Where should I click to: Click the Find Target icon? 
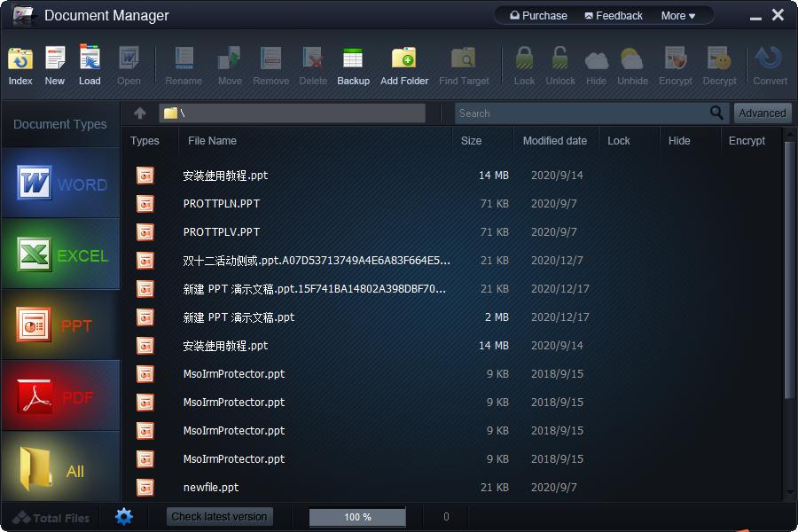[x=465, y=66]
